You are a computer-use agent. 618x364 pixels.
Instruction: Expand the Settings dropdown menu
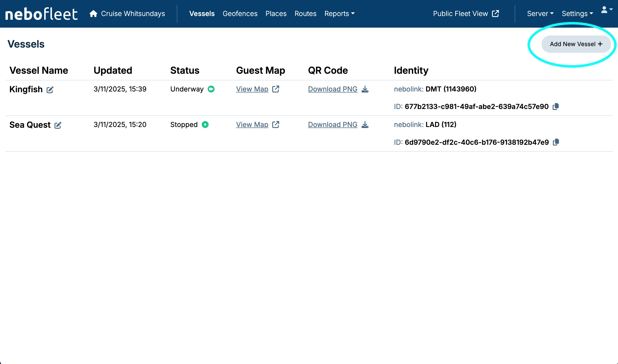click(577, 14)
